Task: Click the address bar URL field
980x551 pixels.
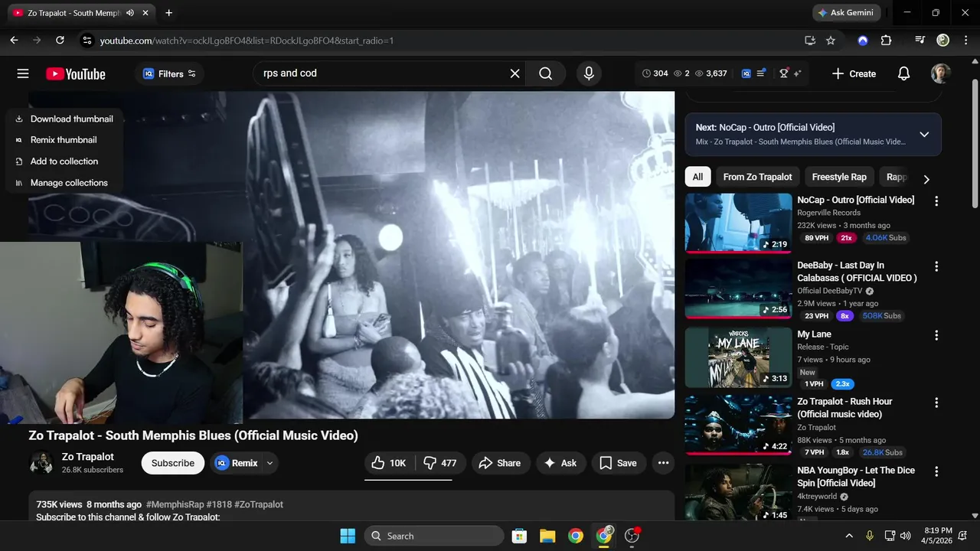Action: [444, 41]
